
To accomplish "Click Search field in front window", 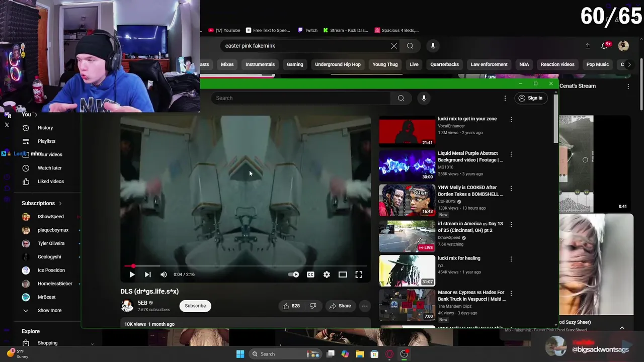I will [x=301, y=98].
